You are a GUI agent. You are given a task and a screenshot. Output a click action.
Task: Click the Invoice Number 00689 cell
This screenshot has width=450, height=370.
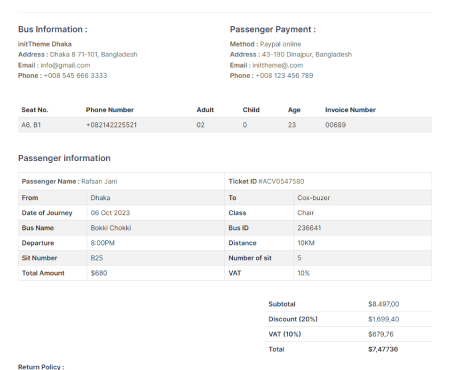pyautogui.click(x=335, y=125)
